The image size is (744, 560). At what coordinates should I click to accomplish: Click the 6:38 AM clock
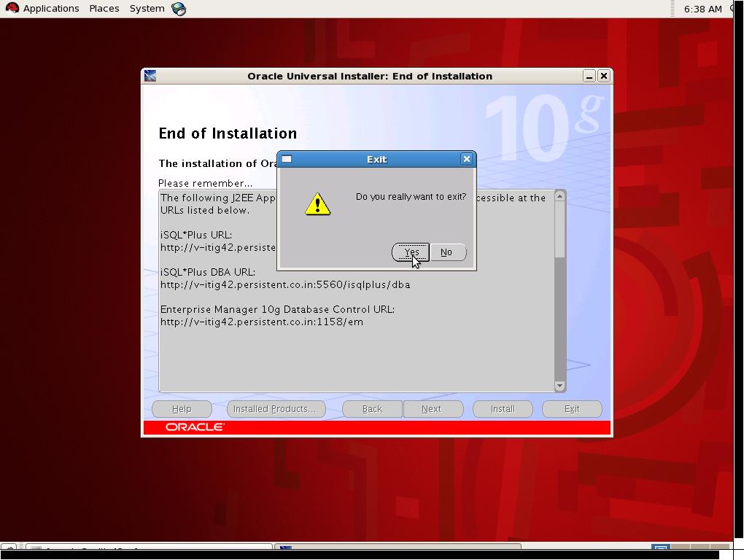point(702,9)
